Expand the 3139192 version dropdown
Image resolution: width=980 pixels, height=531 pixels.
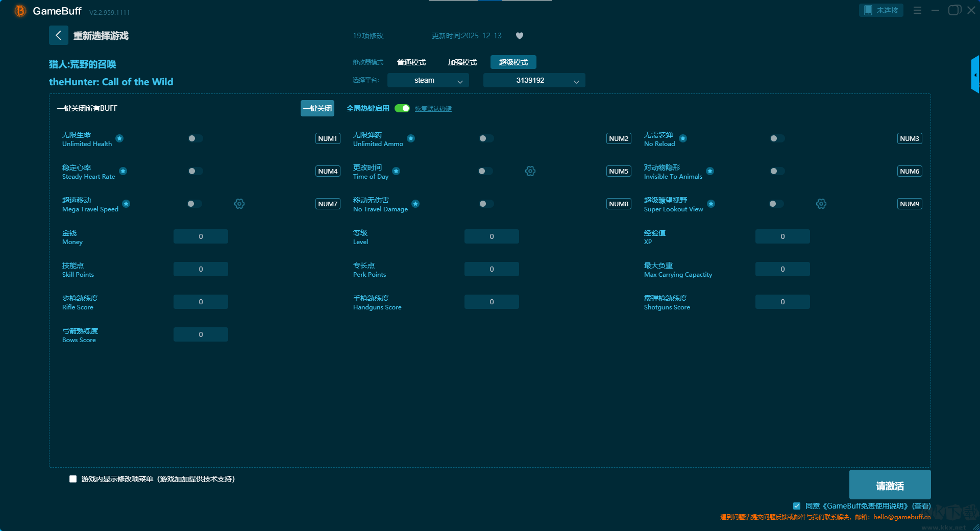pyautogui.click(x=534, y=80)
